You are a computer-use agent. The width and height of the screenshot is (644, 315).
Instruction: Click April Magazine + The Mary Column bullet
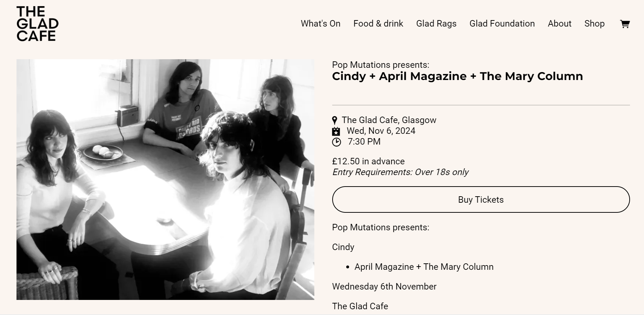[x=424, y=267]
